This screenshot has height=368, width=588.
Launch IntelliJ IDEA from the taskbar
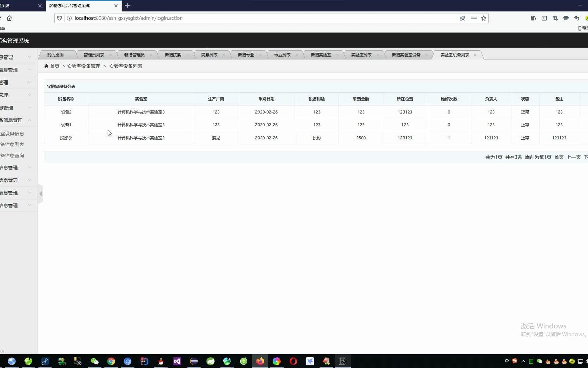[144, 361]
